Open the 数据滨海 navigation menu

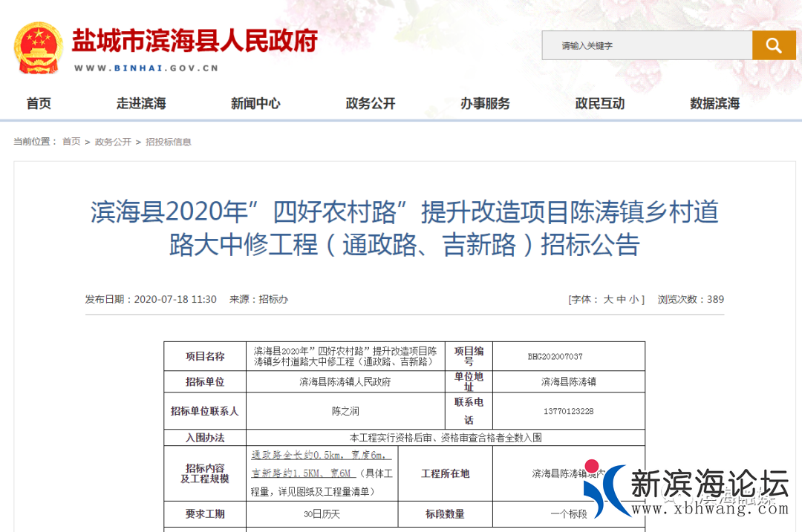click(713, 104)
